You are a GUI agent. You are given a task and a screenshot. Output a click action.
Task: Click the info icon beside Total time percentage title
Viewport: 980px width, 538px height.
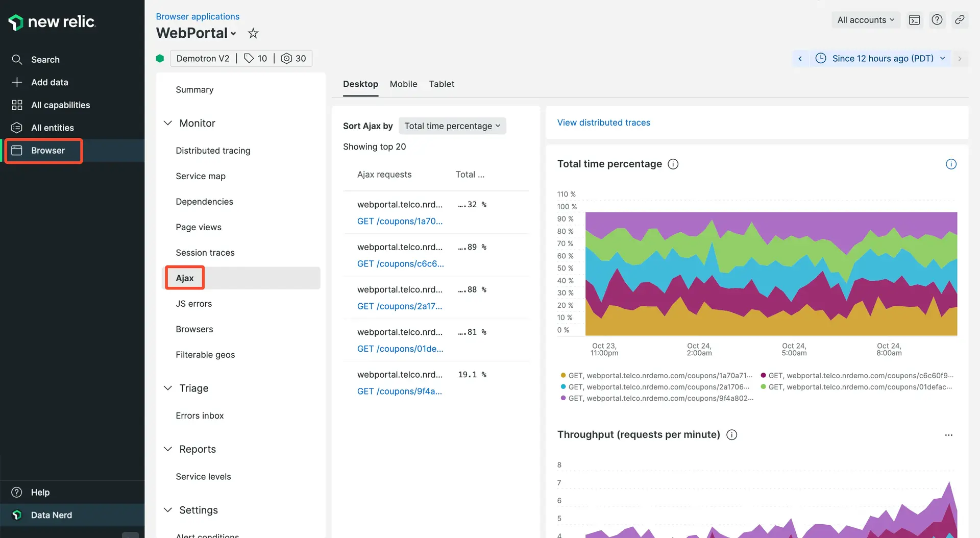(x=673, y=164)
